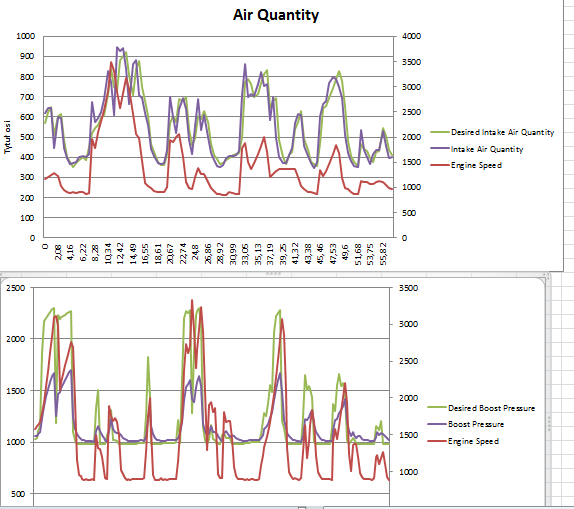Viewport: 574px width, 509px height.
Task: Click the 49,6 label on the time axis
Action: tap(345, 252)
